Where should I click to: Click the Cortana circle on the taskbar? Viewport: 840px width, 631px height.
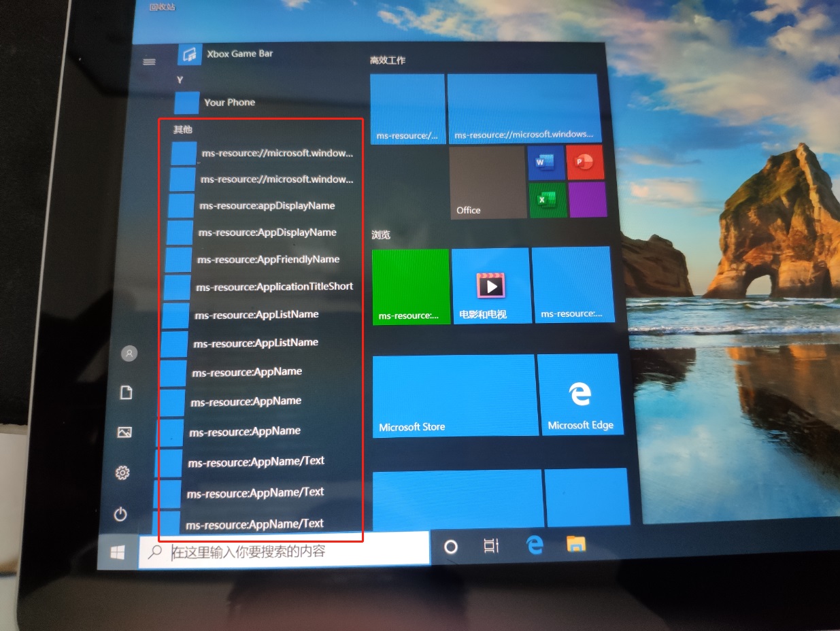450,546
